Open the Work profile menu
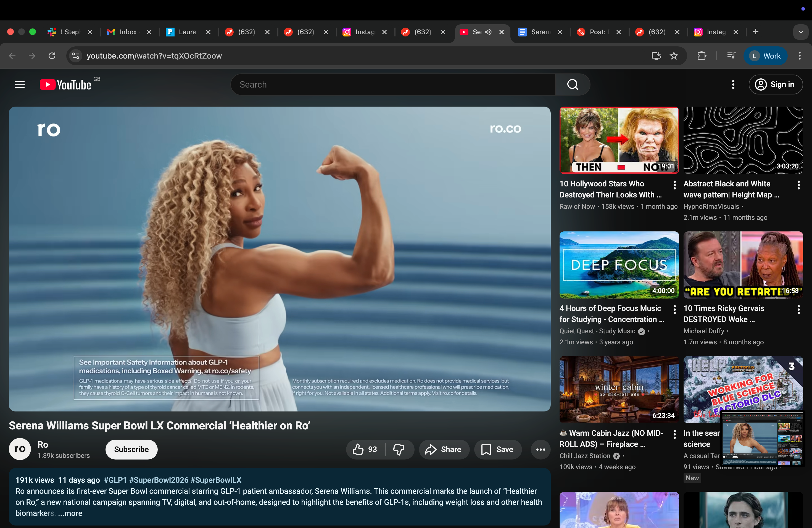The width and height of the screenshot is (812, 528). point(765,56)
